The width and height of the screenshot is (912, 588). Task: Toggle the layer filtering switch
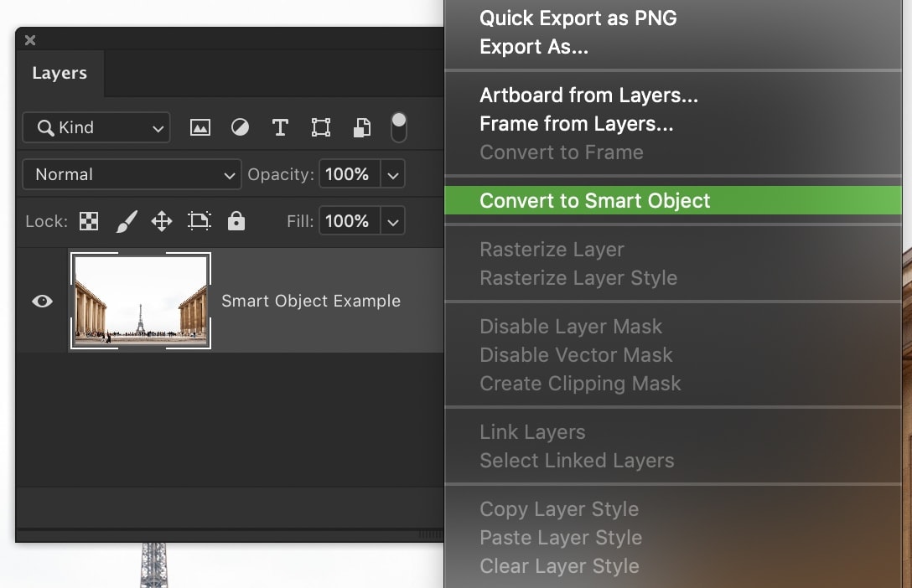point(398,127)
